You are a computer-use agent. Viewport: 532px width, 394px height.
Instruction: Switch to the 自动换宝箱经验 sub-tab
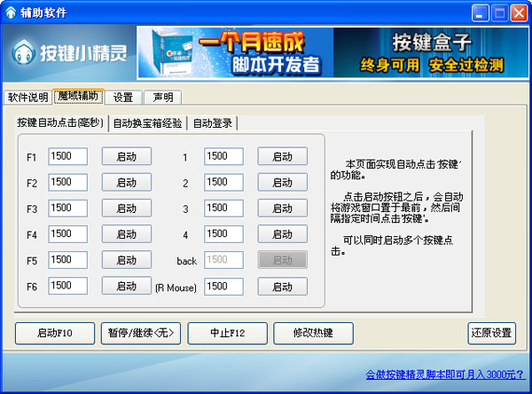tap(147, 123)
